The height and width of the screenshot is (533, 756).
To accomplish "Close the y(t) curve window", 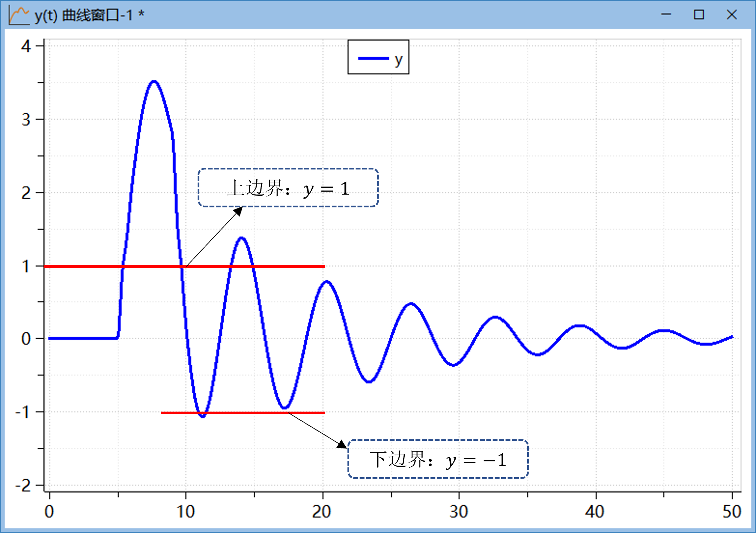I will coord(731,15).
